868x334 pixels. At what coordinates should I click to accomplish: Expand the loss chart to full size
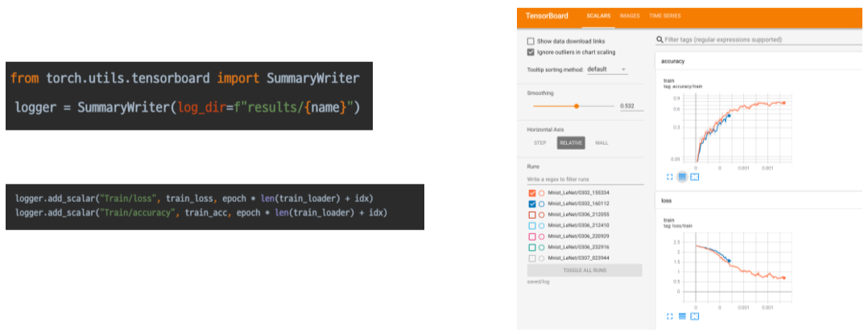670,315
